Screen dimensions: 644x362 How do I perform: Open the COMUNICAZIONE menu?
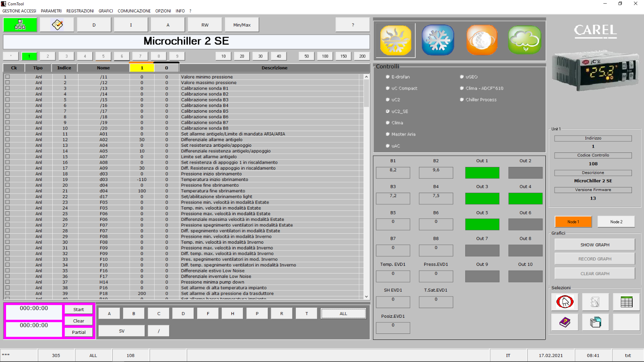coord(134,11)
